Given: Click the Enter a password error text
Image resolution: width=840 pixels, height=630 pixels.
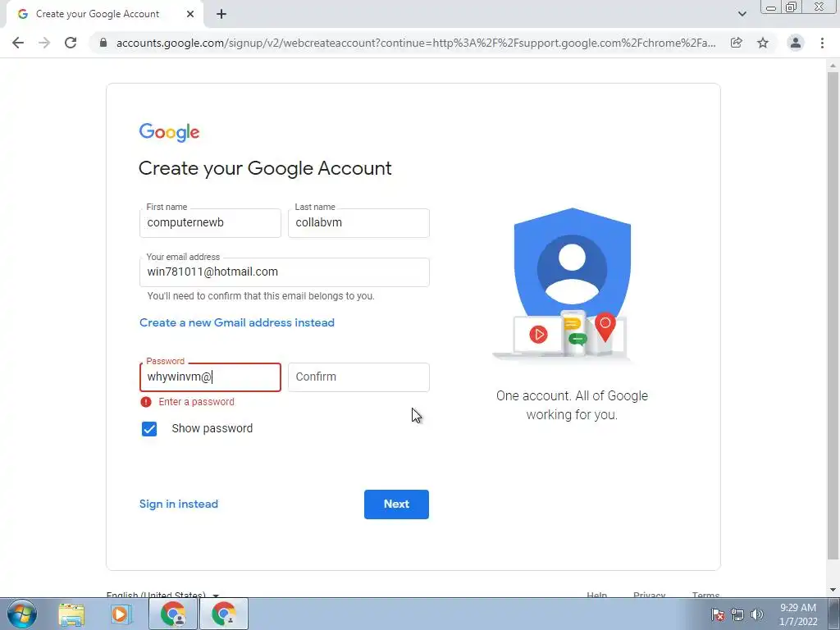Looking at the screenshot, I should click(197, 402).
